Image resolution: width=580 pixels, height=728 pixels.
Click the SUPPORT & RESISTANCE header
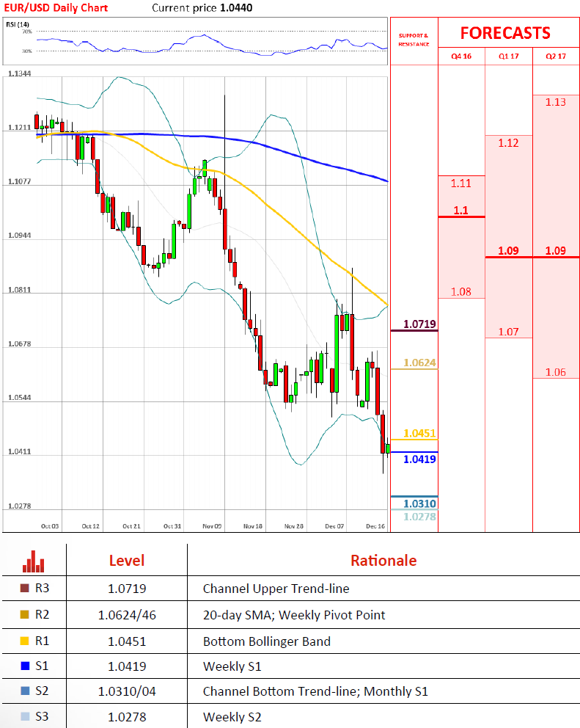[x=414, y=40]
